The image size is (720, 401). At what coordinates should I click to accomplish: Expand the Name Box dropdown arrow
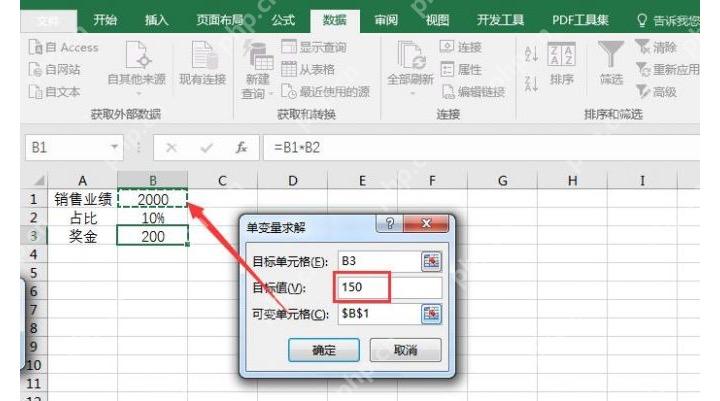(114, 147)
